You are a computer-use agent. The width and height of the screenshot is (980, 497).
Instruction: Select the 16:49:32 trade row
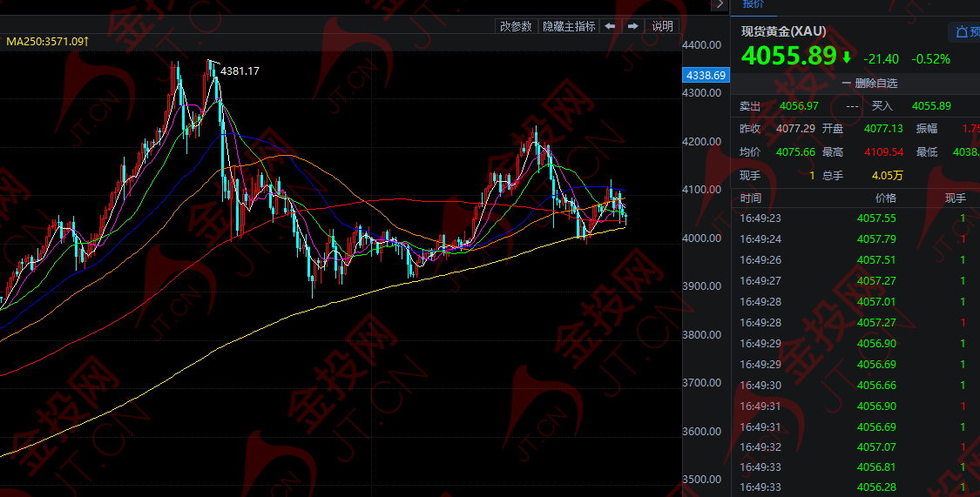click(855, 447)
